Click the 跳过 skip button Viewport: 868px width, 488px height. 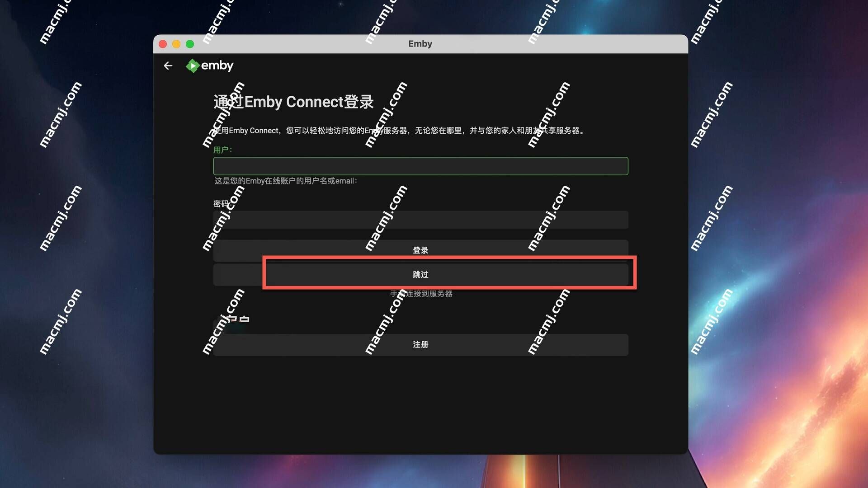pos(420,275)
